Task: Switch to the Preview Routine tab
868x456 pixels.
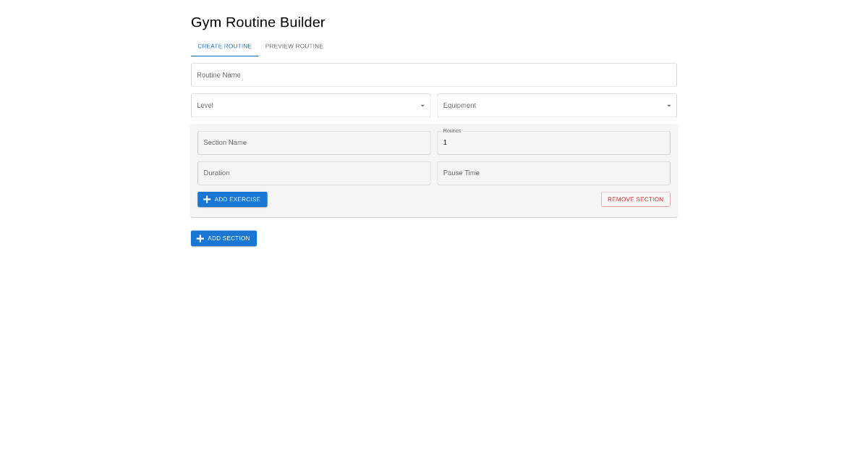Action: pos(294,46)
